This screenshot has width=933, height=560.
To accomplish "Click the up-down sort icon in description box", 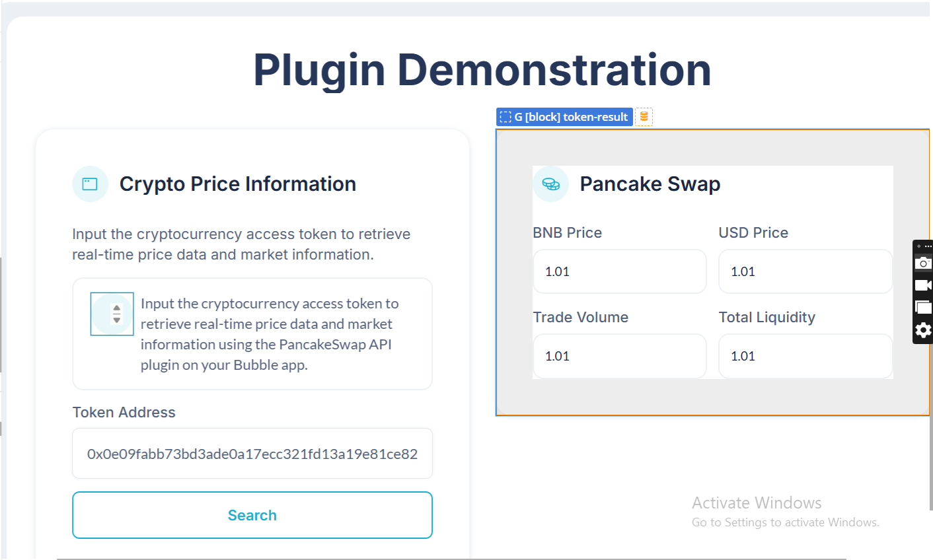I will pos(116,314).
